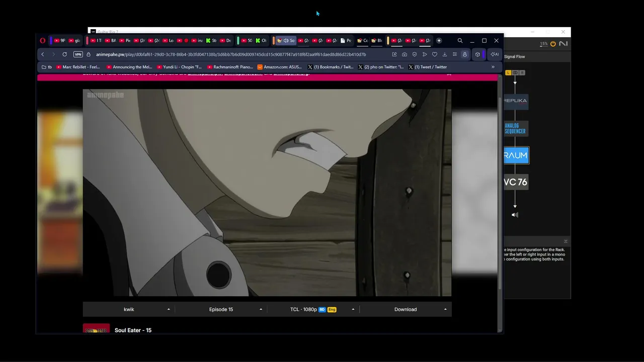644x362 pixels.
Task: Open the Opera AI button
Action: tap(495, 54)
